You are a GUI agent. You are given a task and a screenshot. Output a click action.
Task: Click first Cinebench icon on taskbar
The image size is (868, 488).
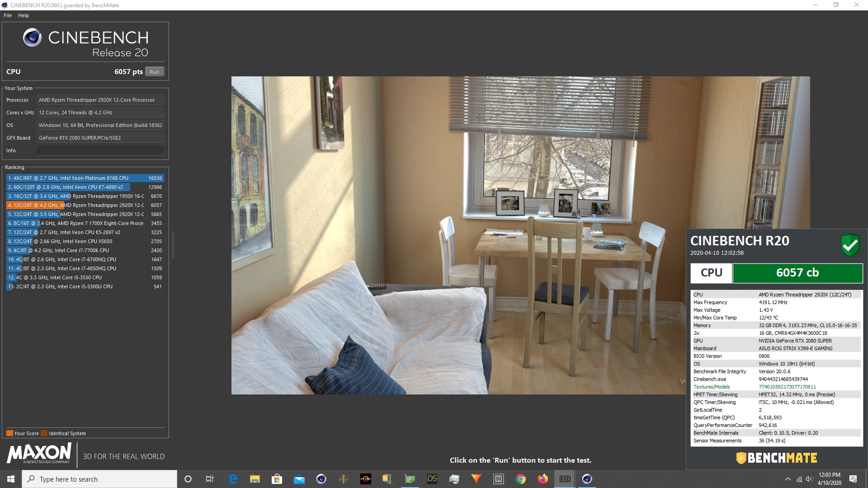(321, 479)
